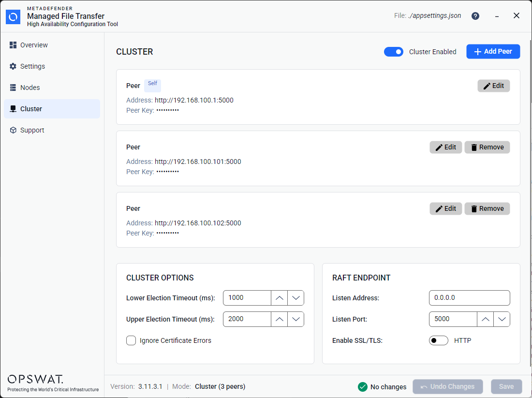
Task: Click the Settings gear icon in sidebar
Action: [13, 67]
